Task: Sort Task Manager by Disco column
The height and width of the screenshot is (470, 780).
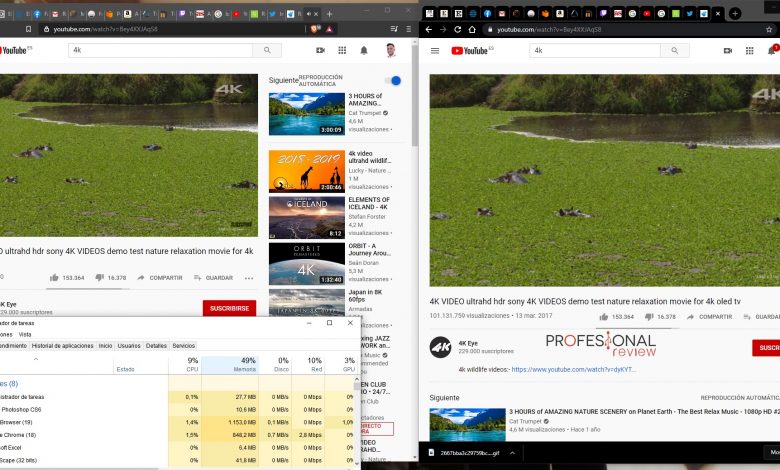Action: click(x=275, y=365)
